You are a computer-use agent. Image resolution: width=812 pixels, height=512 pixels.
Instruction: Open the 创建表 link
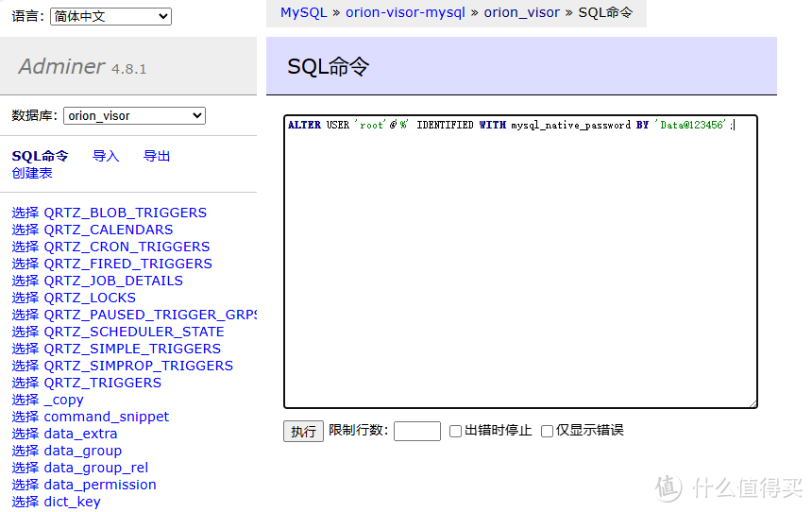coord(32,173)
